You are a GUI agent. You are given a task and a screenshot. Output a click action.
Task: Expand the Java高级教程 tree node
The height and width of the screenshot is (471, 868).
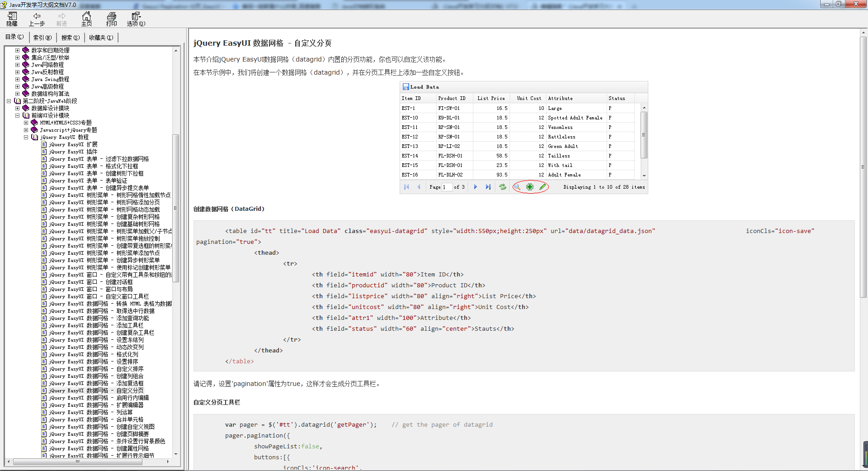tap(17, 86)
